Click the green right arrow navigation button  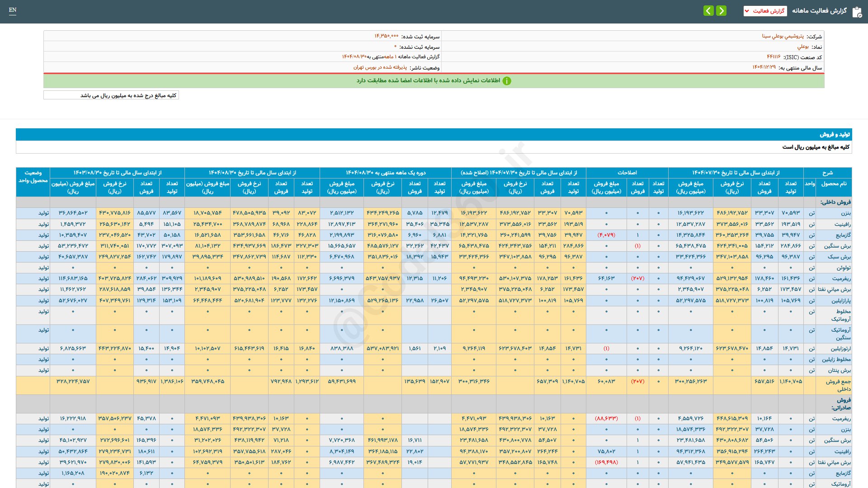point(722,10)
